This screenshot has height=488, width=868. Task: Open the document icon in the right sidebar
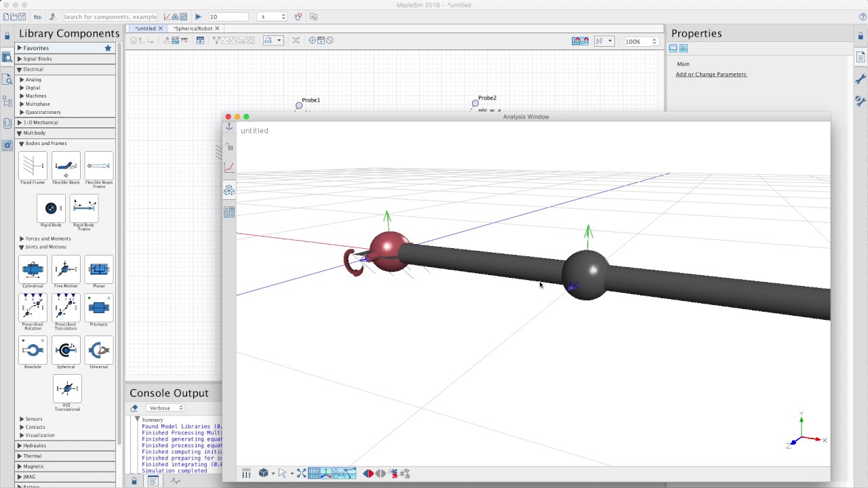[861, 58]
